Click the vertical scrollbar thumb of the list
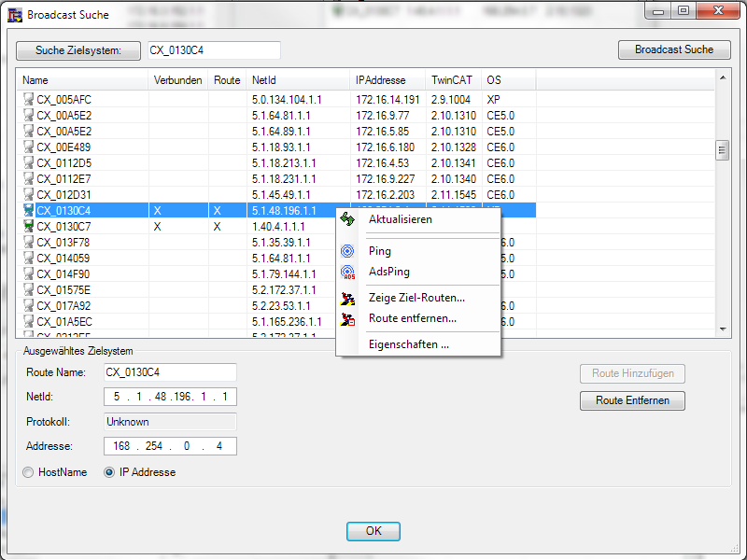Viewport: 747px width, 560px height. (722, 151)
